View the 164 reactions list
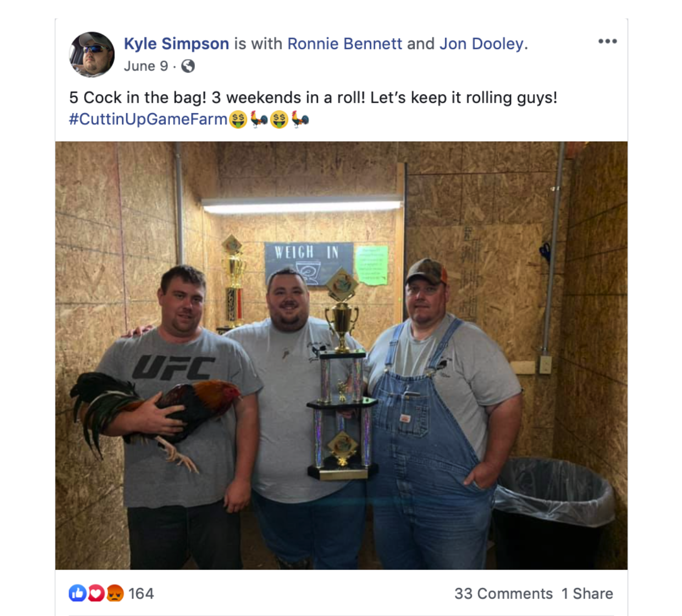The height and width of the screenshot is (616, 682). coord(141,594)
